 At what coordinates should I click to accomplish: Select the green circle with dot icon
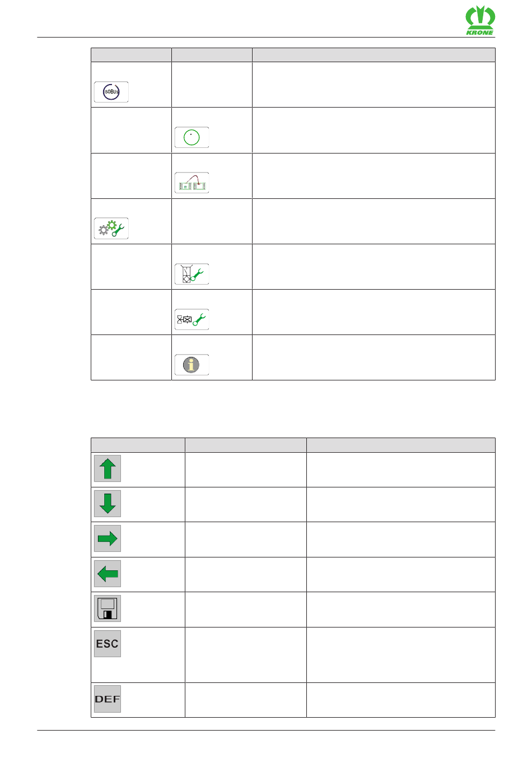192,137
